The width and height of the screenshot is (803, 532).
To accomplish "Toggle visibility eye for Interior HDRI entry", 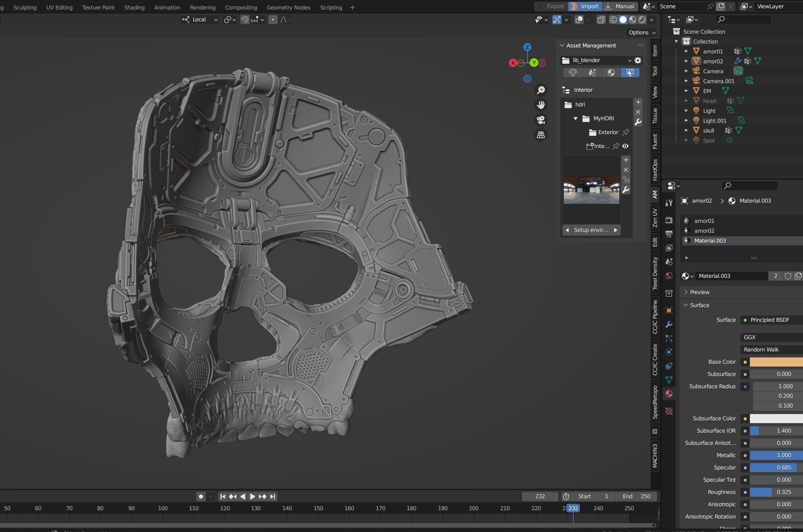I will coord(625,146).
